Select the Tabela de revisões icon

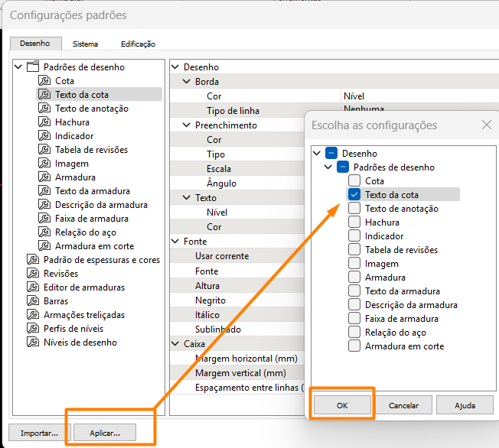coord(44,150)
